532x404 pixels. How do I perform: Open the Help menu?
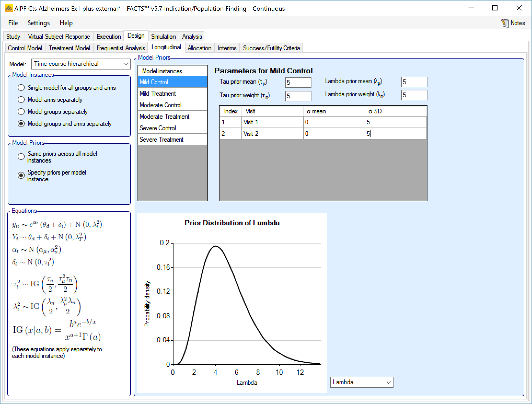(66, 23)
